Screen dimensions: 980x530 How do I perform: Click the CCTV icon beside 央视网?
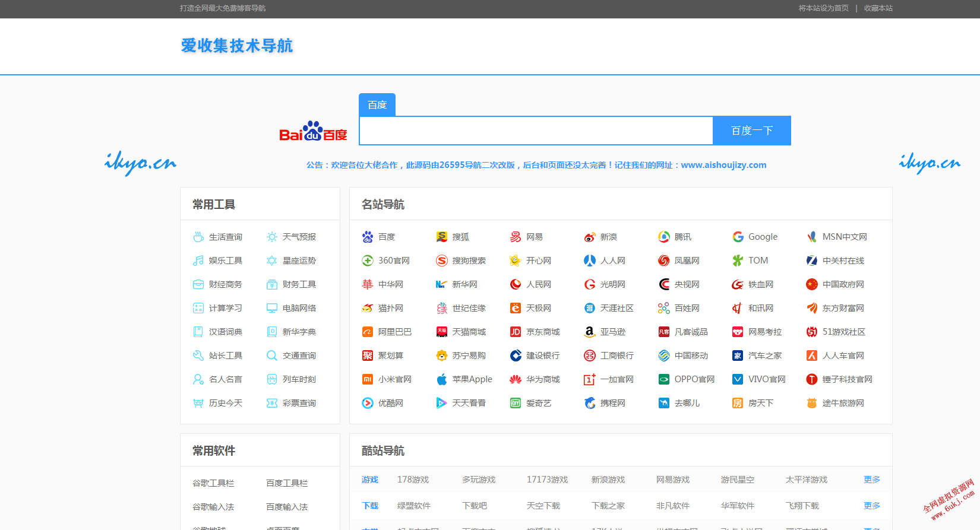coord(664,284)
